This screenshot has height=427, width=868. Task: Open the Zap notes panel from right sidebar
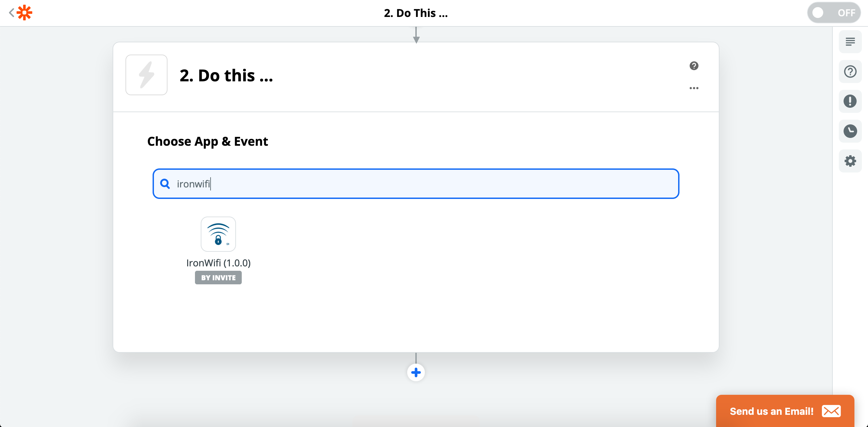(850, 41)
